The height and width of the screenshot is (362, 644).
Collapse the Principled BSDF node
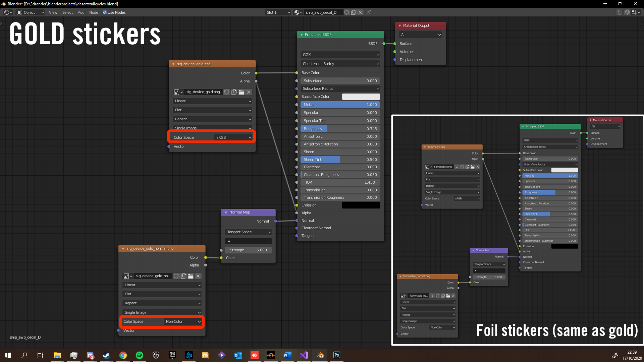tap(302, 35)
